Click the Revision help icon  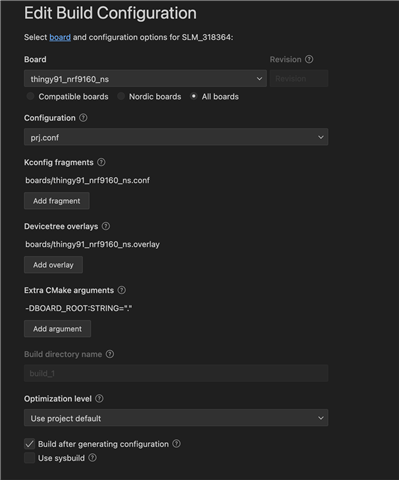tap(309, 59)
